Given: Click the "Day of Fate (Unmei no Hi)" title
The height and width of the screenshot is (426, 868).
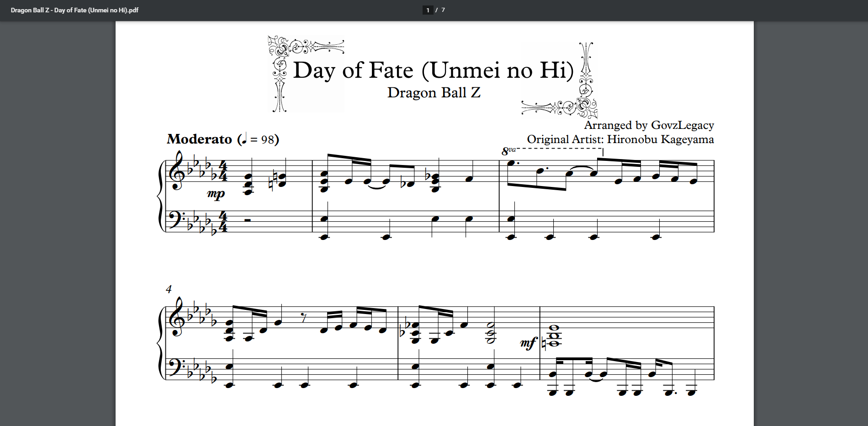Looking at the screenshot, I should [x=433, y=70].
